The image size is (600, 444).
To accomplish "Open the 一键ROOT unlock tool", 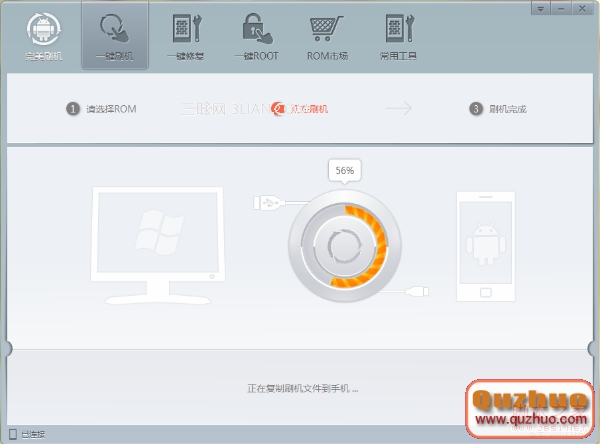I will (x=257, y=36).
